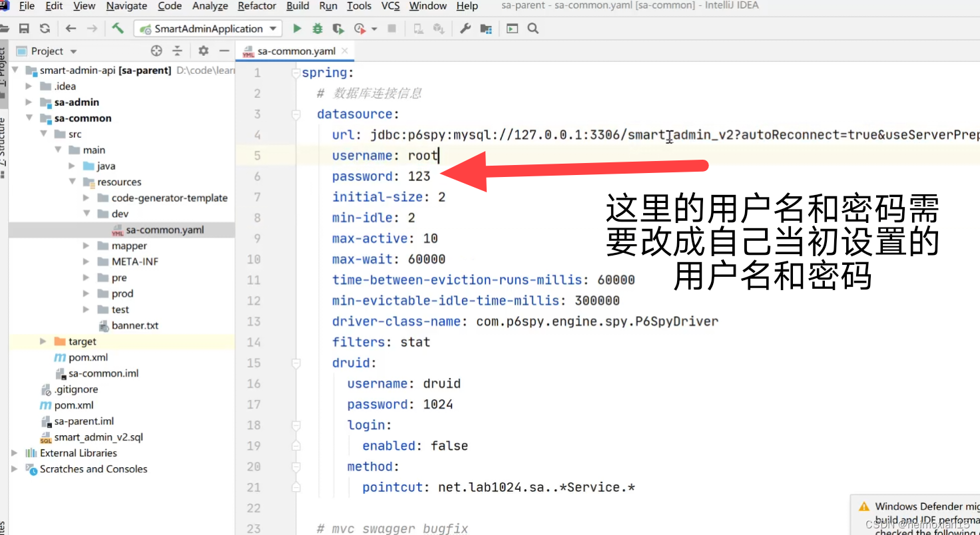Close the sa-common.yaml editor tab
This screenshot has width=980, height=535.
pyautogui.click(x=345, y=51)
